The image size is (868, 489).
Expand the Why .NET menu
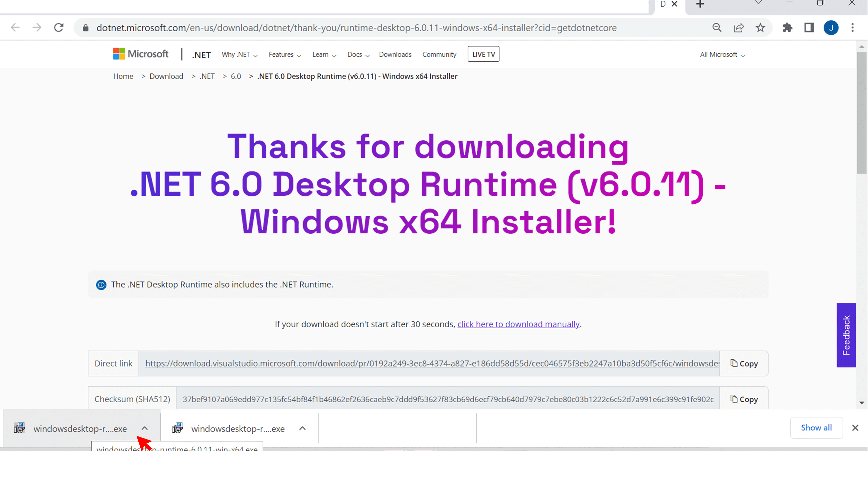click(240, 55)
